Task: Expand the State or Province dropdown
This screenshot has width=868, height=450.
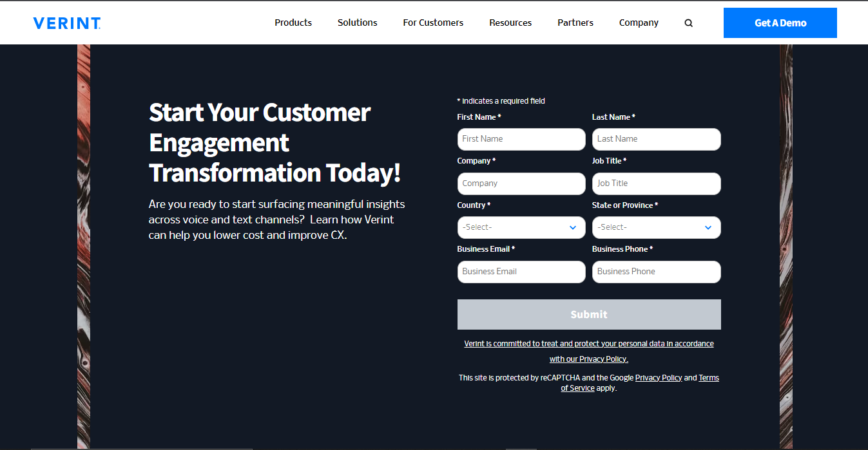Action: [656, 227]
